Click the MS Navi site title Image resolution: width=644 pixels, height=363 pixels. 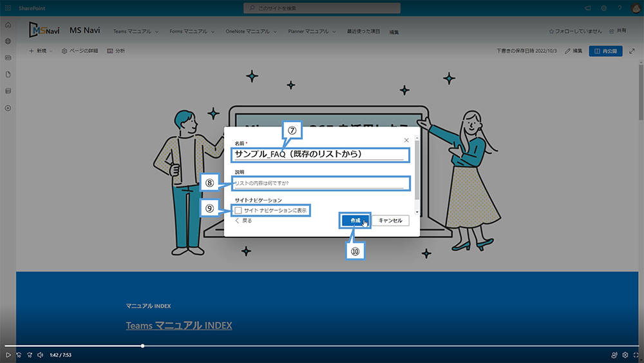(x=84, y=30)
